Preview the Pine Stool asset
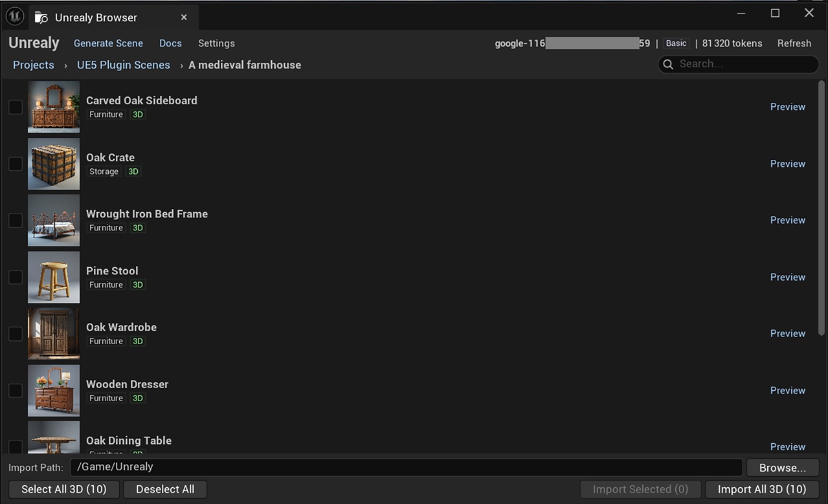Viewport: 828px width, 504px height. click(x=788, y=277)
